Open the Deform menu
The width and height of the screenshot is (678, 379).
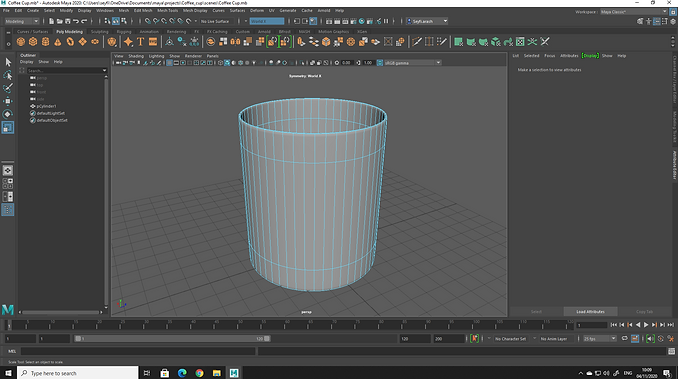click(257, 10)
